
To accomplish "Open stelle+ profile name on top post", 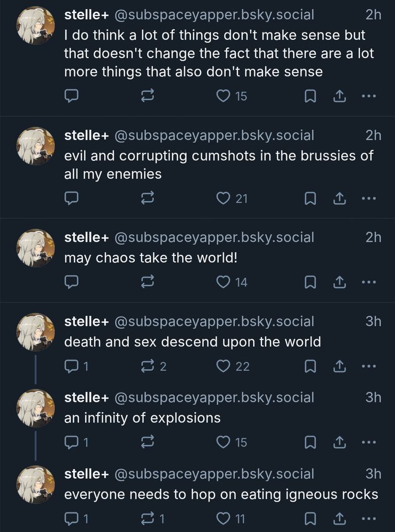I will tap(86, 15).
